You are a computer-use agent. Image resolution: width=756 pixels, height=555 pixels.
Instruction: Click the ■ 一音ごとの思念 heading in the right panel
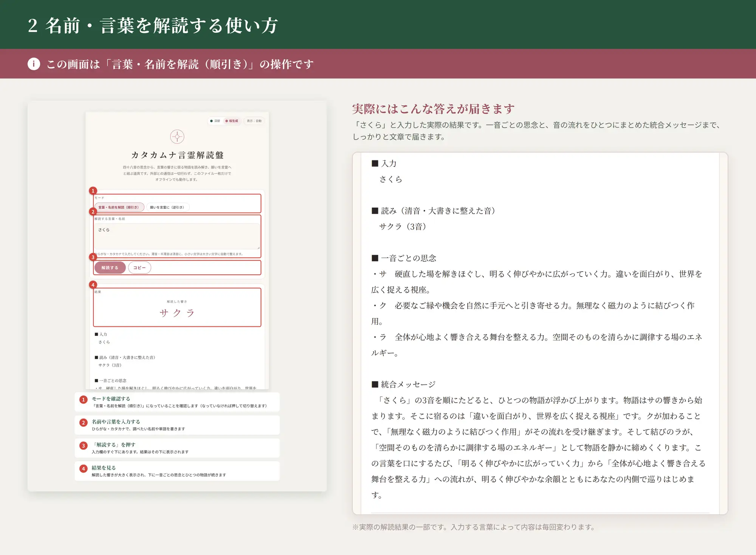tap(404, 258)
